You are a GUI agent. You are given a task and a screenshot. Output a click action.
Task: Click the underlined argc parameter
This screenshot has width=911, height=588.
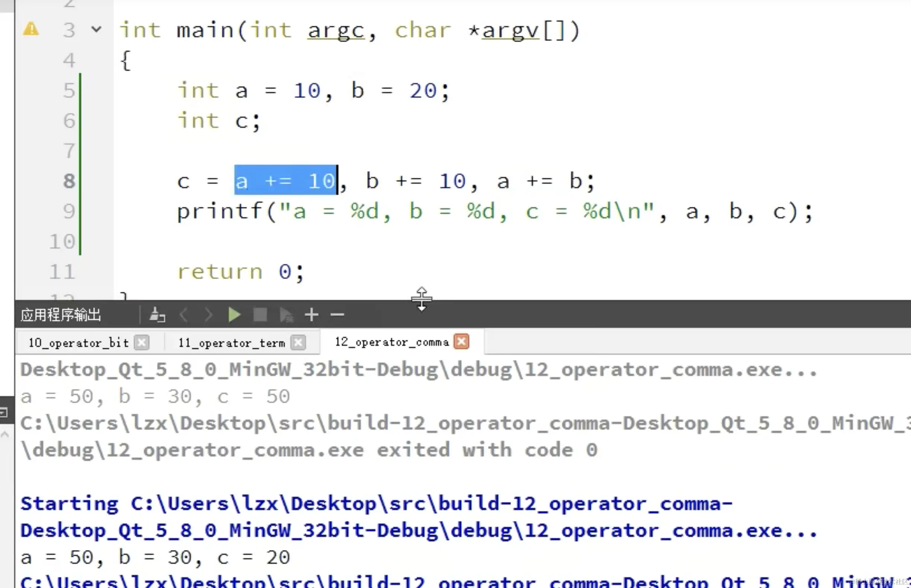tap(336, 31)
